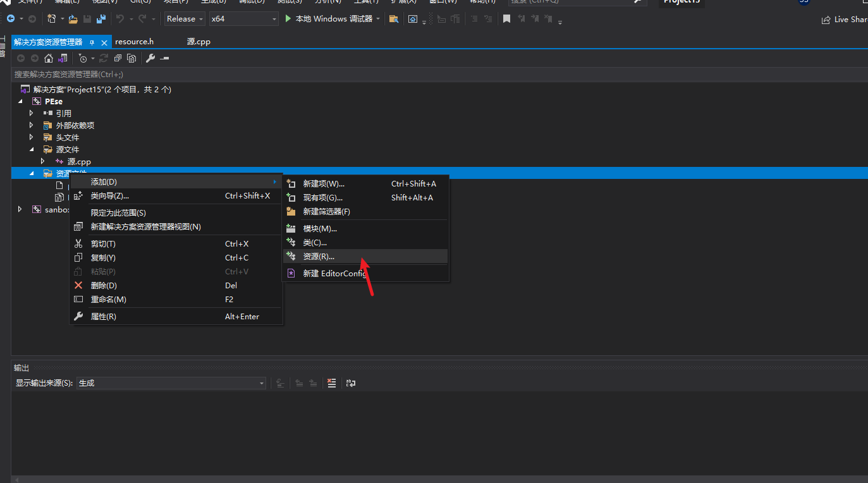Toggle word wrap in output panel
Image resolution: width=868 pixels, height=483 pixels.
(x=351, y=383)
